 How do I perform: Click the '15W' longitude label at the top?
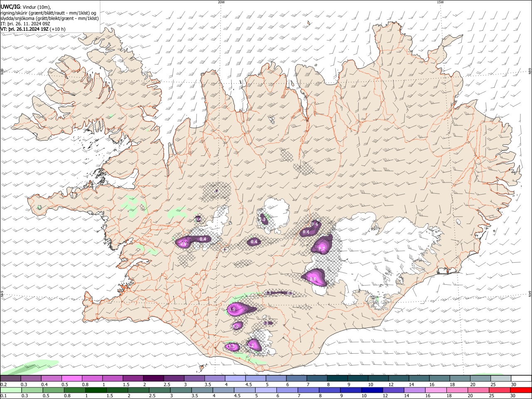point(440,2)
